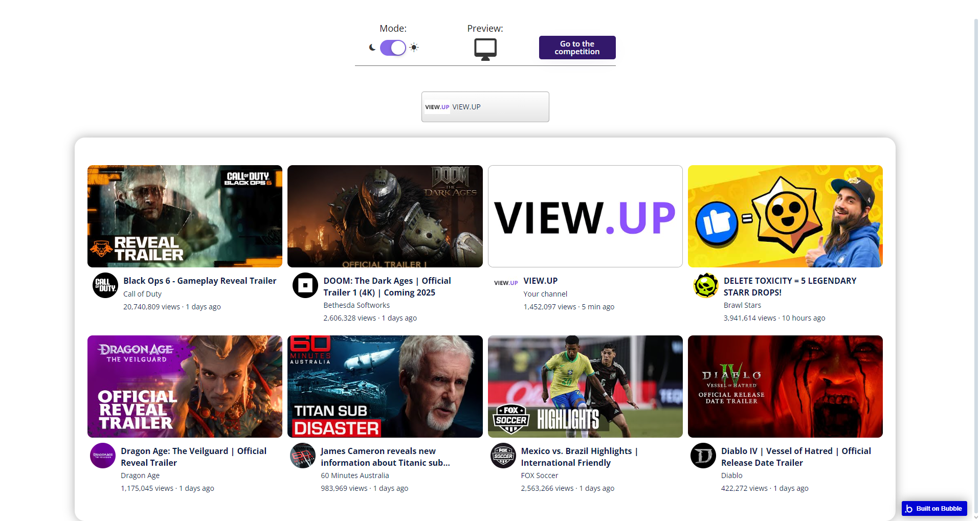Click 60 Minutes Australia channel name
980x521 pixels.
point(355,475)
